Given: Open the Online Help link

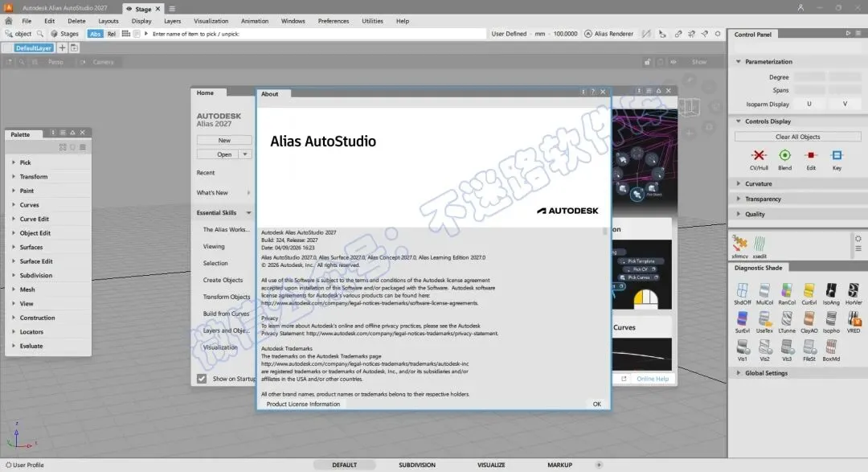Looking at the screenshot, I should (x=652, y=379).
